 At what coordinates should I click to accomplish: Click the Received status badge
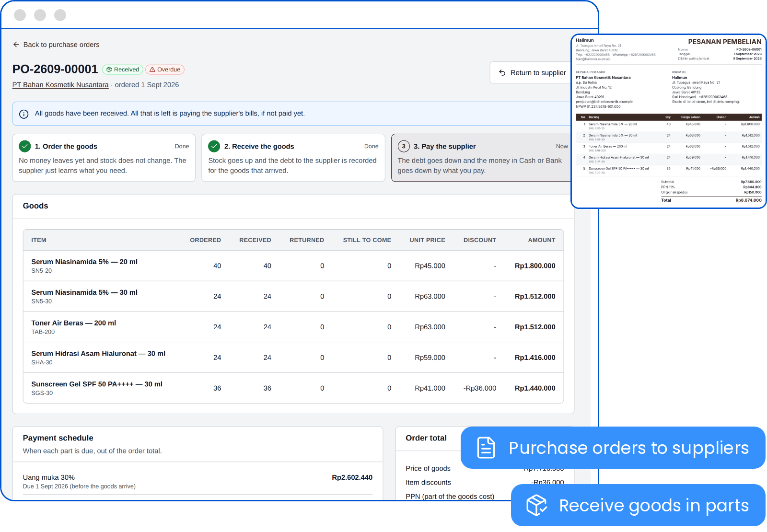click(x=123, y=69)
